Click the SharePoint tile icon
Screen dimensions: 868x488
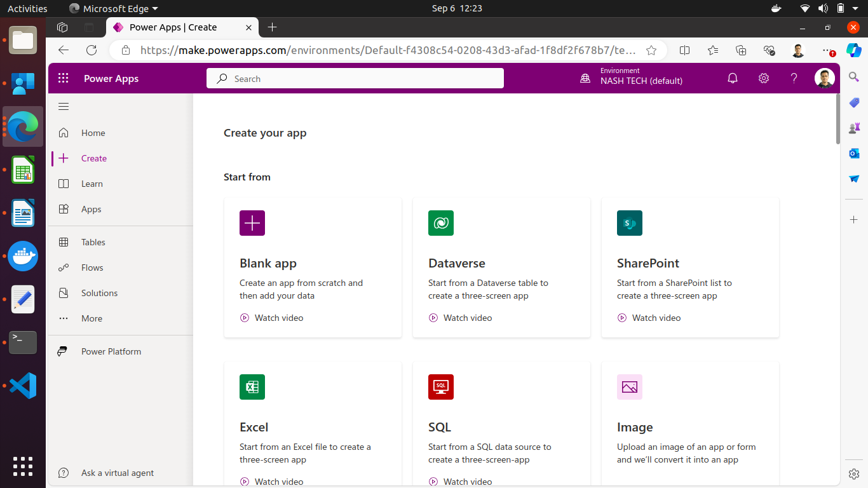[630, 223]
